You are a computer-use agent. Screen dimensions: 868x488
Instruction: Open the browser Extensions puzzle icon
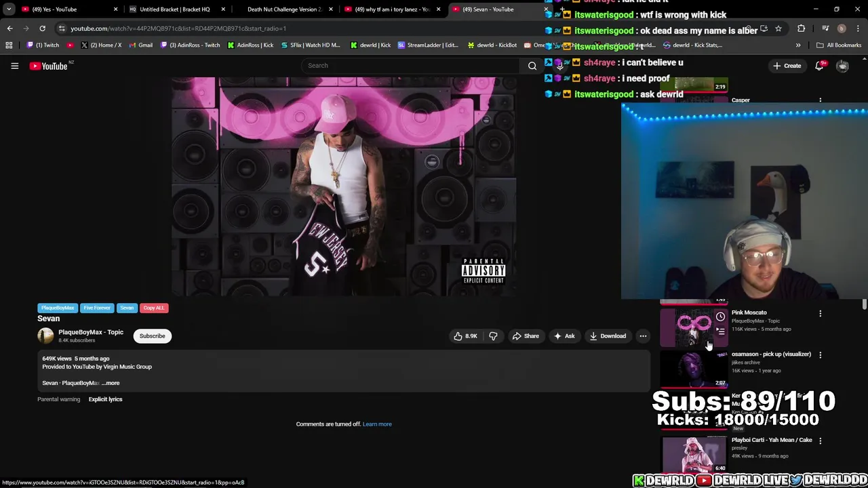click(801, 28)
